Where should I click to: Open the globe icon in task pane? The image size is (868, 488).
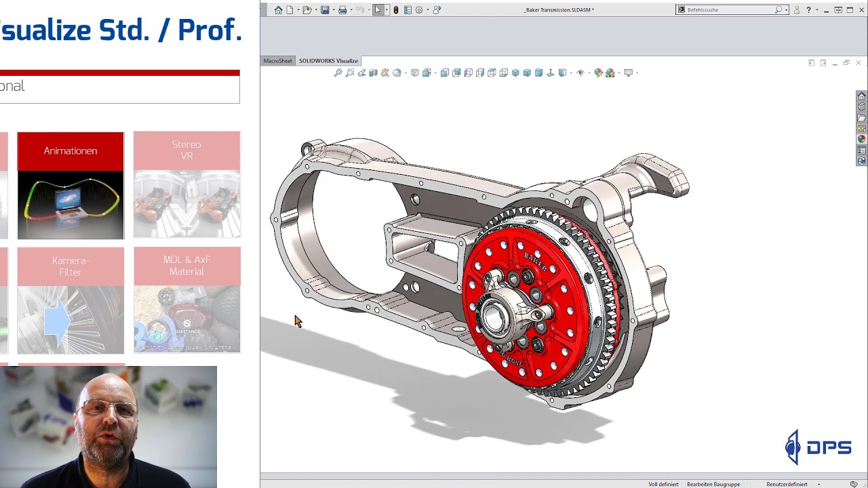(861, 161)
